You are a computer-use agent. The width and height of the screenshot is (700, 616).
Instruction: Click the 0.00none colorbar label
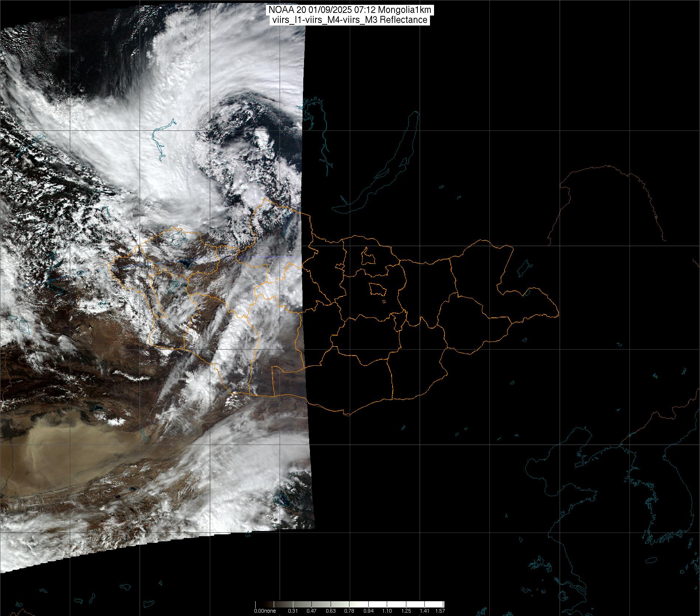click(x=265, y=611)
